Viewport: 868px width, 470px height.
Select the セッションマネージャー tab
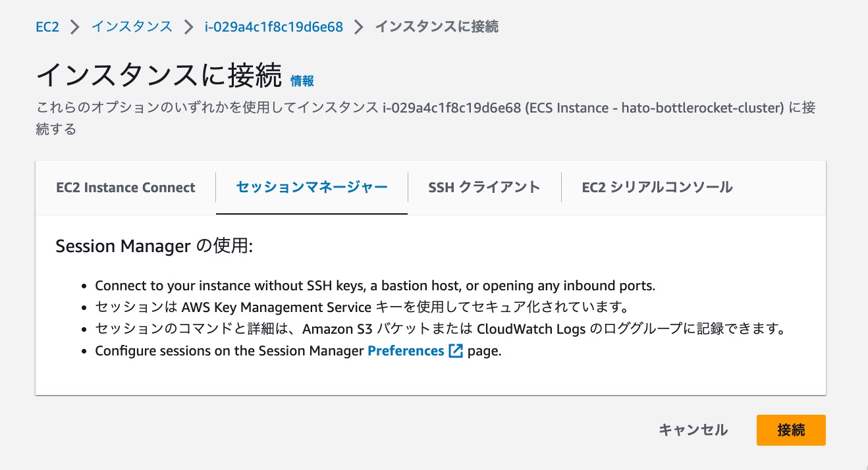click(311, 187)
